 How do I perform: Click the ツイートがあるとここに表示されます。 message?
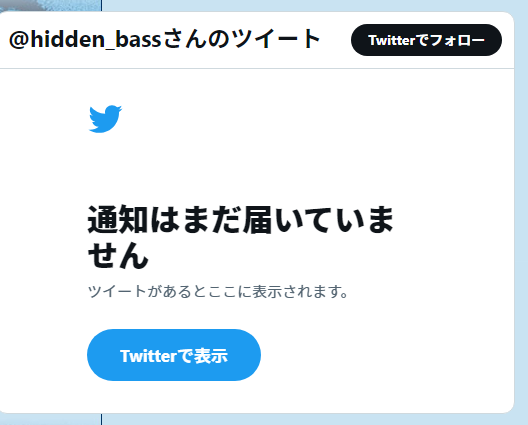click(x=218, y=291)
